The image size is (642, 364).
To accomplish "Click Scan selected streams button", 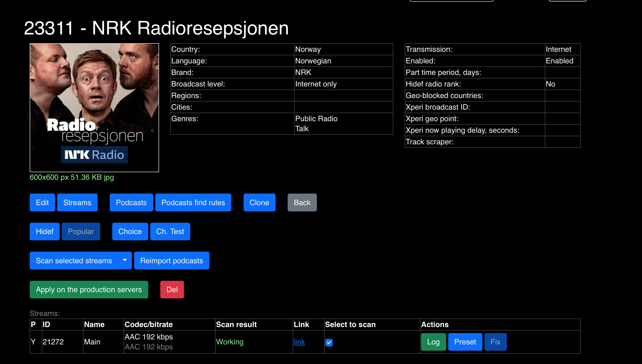I will point(74,261).
